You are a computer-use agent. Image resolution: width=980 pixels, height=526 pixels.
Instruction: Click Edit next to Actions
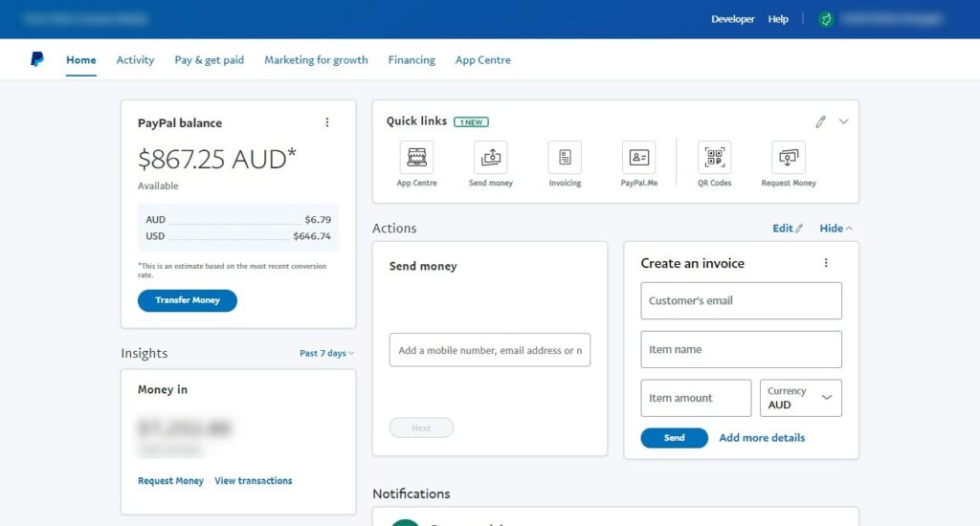tap(788, 229)
